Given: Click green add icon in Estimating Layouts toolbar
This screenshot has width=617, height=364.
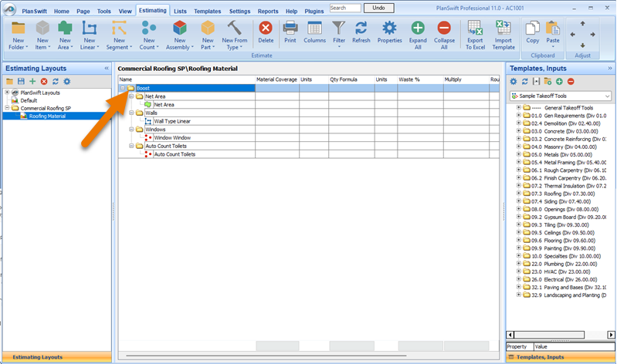Looking at the screenshot, I should coord(32,82).
